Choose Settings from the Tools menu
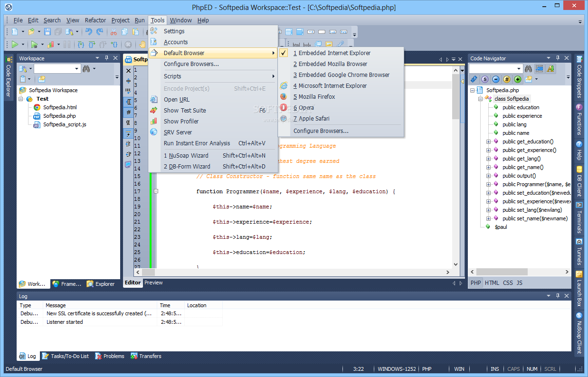The width and height of the screenshot is (588, 377). click(x=213, y=31)
